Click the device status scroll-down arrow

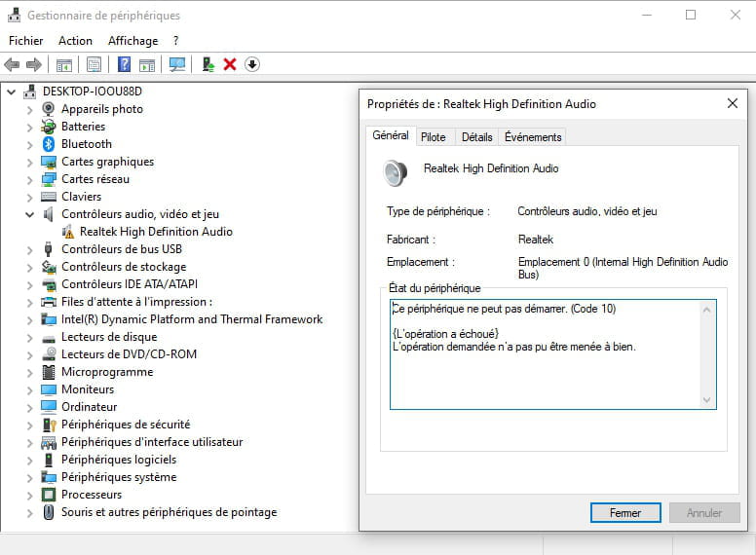pyautogui.click(x=707, y=400)
